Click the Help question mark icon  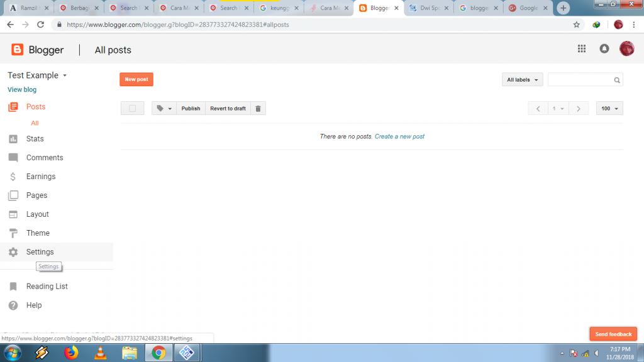(13, 305)
